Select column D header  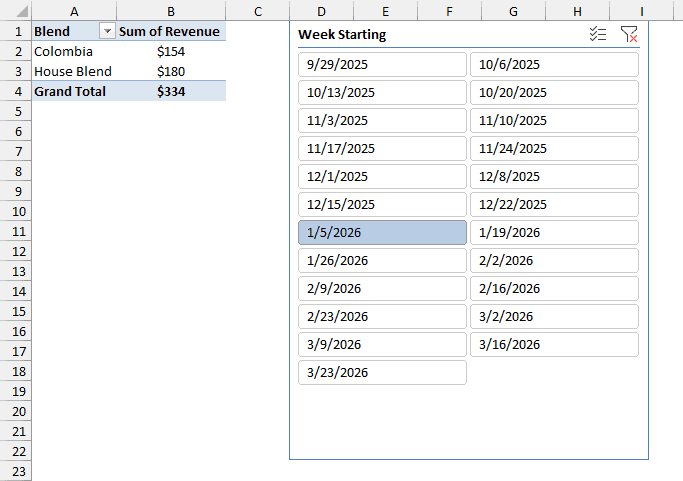click(x=321, y=10)
